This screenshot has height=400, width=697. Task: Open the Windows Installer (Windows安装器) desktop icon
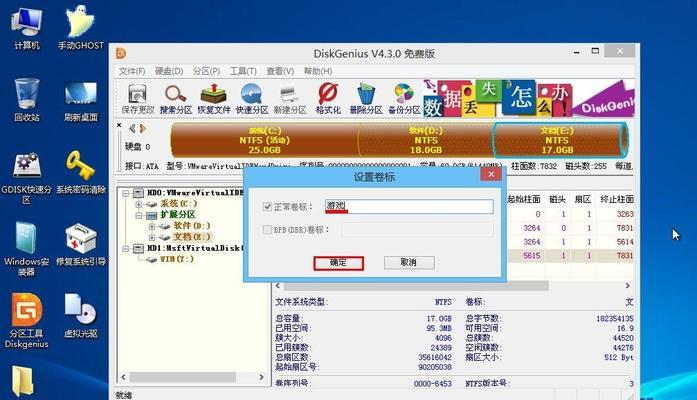click(x=27, y=249)
